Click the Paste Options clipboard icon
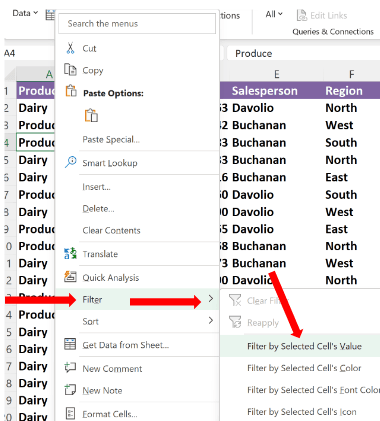Image resolution: width=380 pixels, height=421 pixels. coord(71,91)
